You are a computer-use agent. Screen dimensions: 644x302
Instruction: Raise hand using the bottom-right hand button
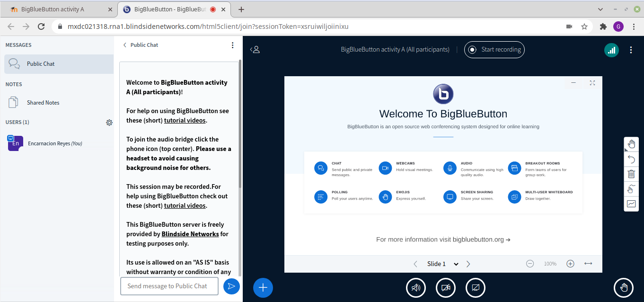tap(624, 287)
